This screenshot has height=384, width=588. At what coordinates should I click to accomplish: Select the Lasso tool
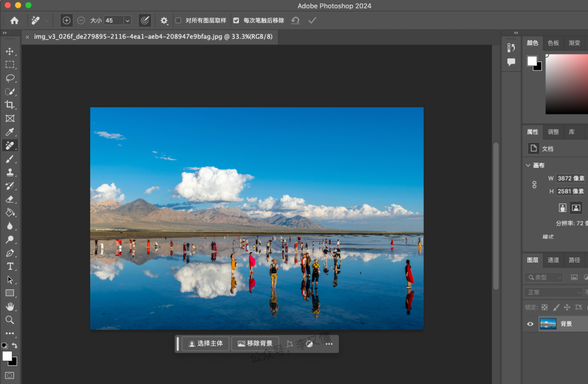[10, 78]
